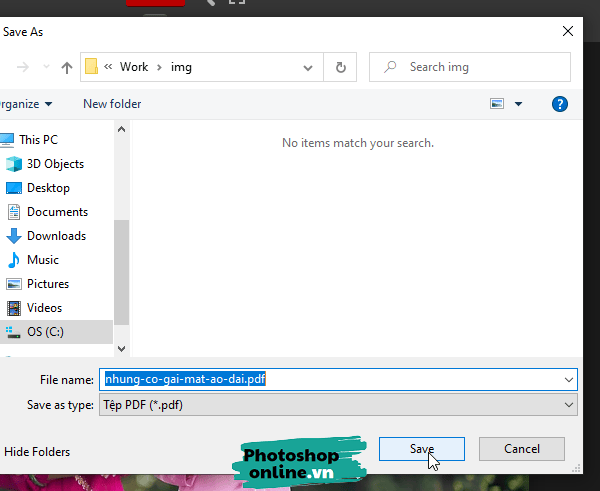Click New folder in toolbar
Screen dimensions: 600x491
(x=112, y=104)
